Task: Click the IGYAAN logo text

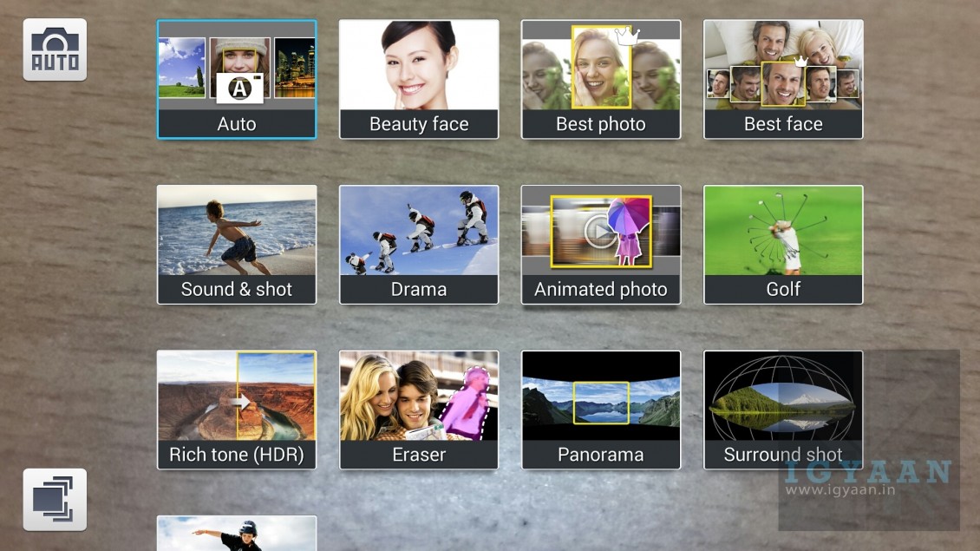Action: click(868, 471)
